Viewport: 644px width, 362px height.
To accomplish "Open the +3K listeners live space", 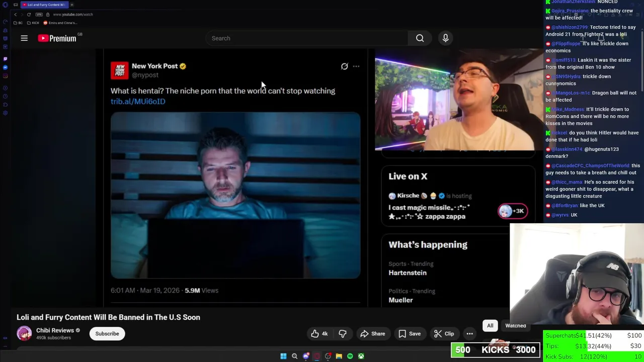I will 513,211.
